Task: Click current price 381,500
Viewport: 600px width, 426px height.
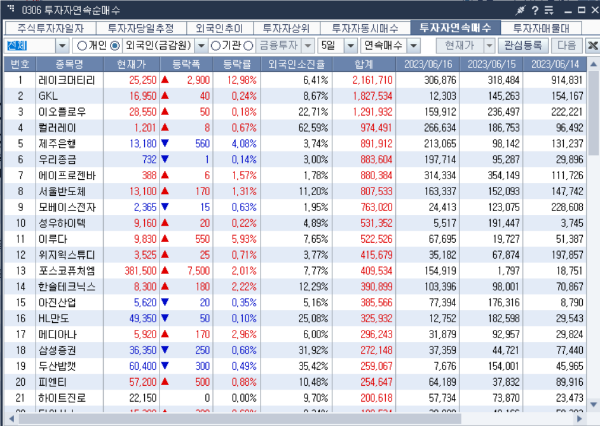Action: [x=140, y=271]
